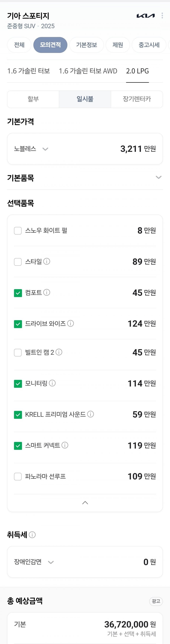Check the 스노우 화이트 펄 checkbox
The height and width of the screenshot is (644, 170).
(18, 230)
